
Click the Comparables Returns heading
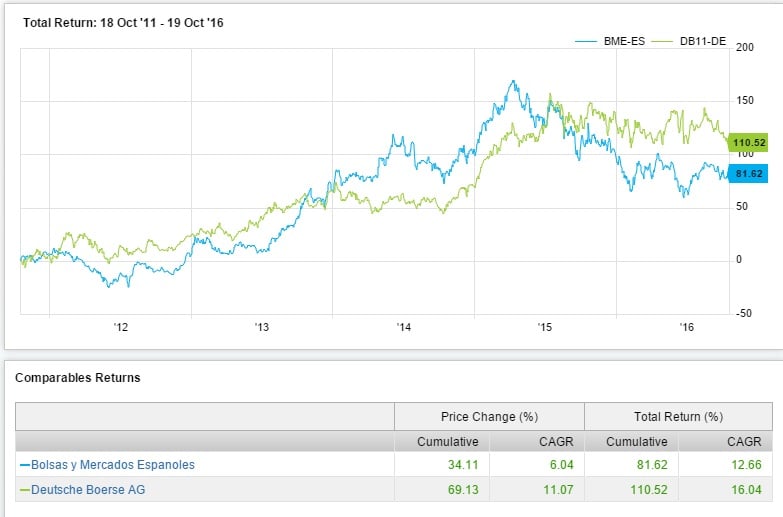click(x=76, y=378)
